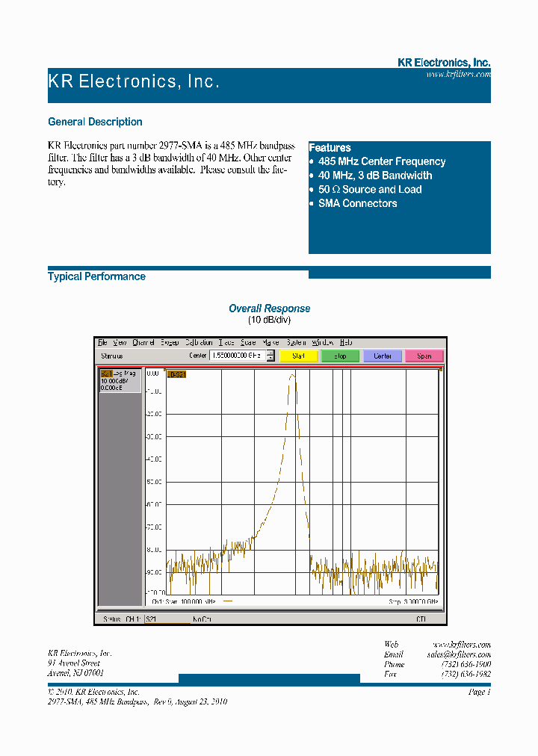Click the revision date line in footer
The height and width of the screenshot is (756, 538).
137,701
